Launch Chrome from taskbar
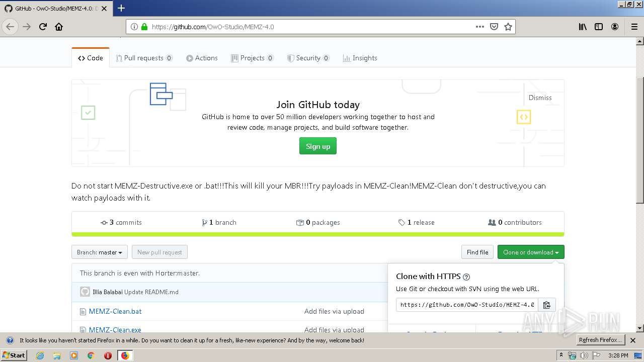The height and width of the screenshot is (362, 644). tap(91, 355)
